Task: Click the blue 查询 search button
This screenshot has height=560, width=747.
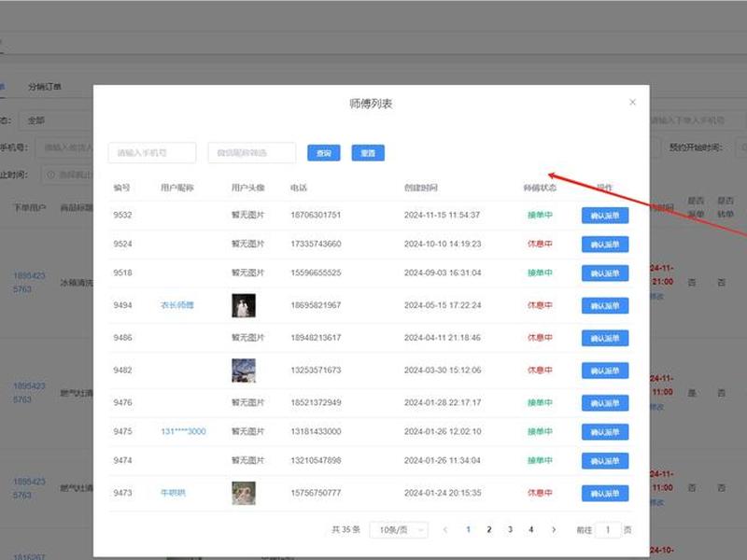Action: coord(323,153)
